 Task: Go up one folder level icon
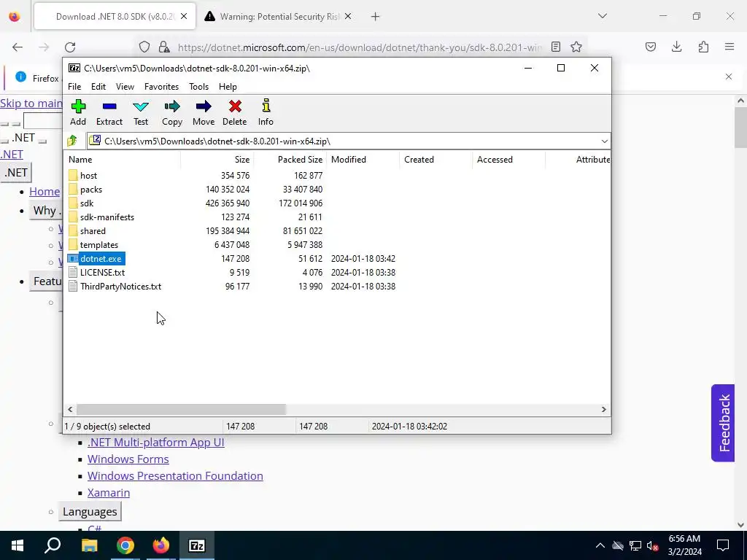pos(72,141)
